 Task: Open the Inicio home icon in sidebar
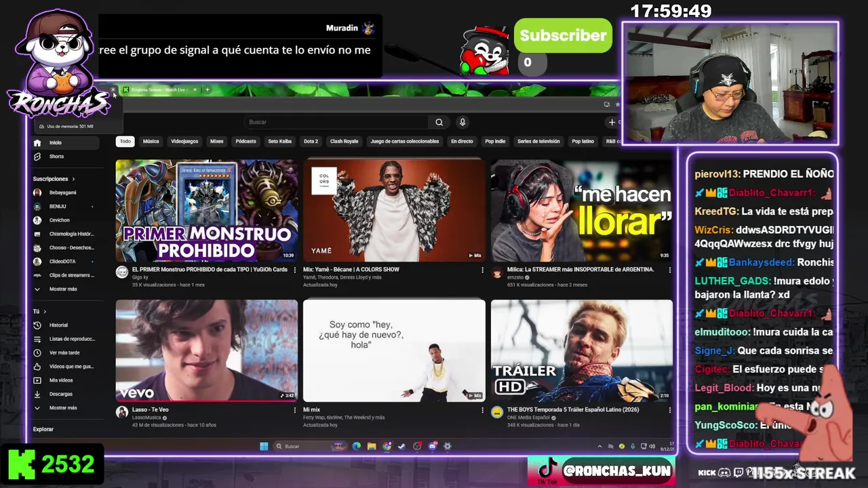[37, 143]
